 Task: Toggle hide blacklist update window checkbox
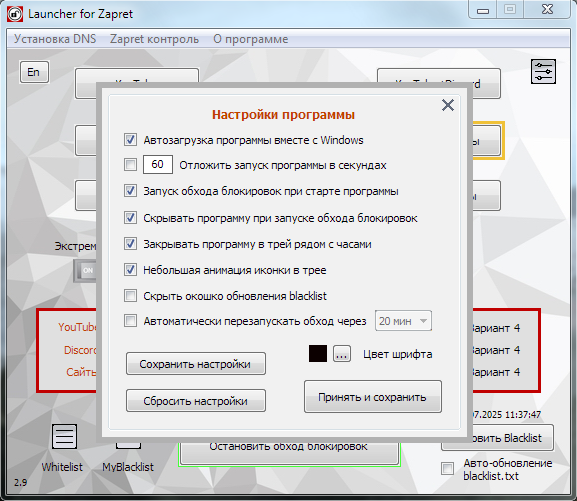[130, 296]
